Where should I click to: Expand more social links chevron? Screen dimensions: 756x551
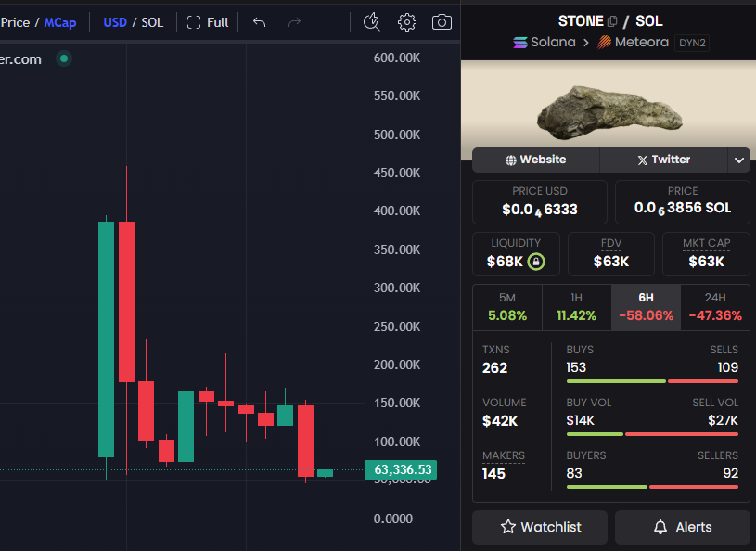pos(738,160)
